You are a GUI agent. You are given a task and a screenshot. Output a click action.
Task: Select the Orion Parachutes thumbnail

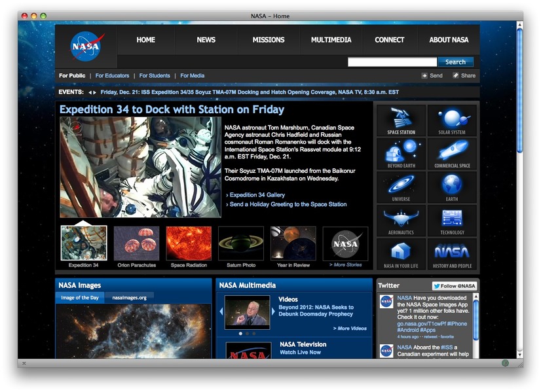tap(137, 243)
